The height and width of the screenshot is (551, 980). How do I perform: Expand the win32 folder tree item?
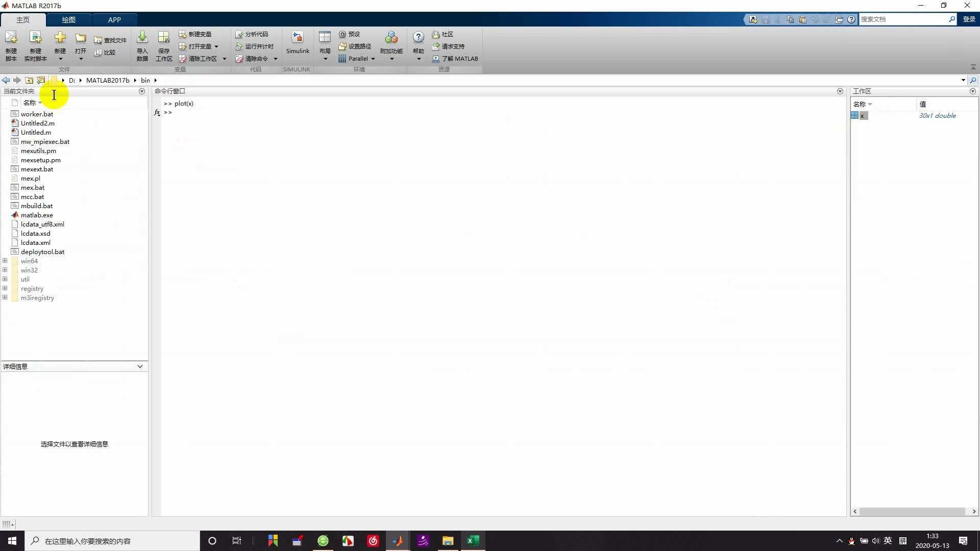tap(5, 270)
